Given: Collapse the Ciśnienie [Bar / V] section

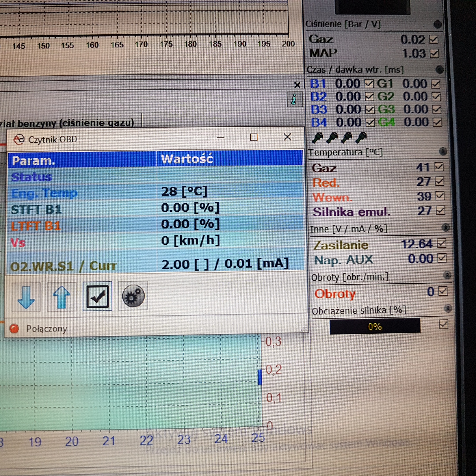Looking at the screenshot, I should 438,24.
